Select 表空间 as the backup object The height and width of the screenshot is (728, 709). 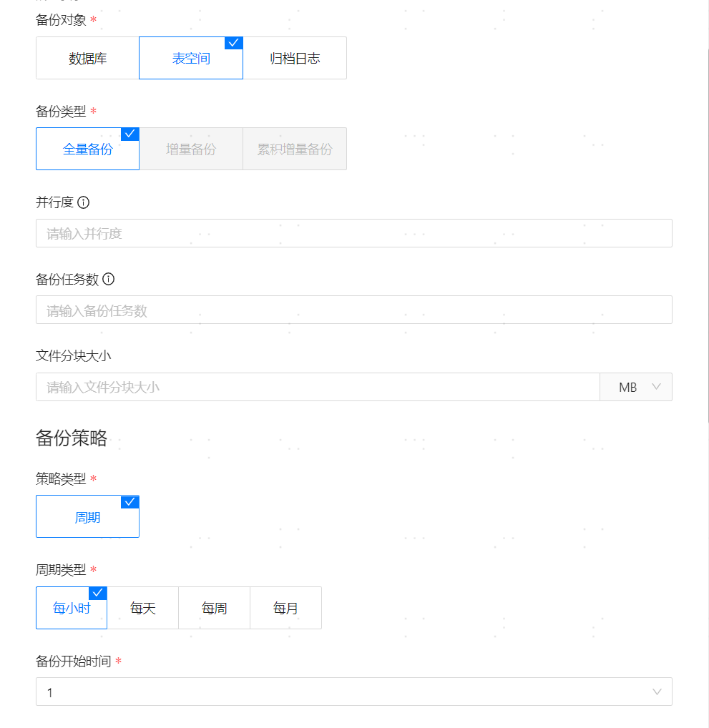[191, 59]
